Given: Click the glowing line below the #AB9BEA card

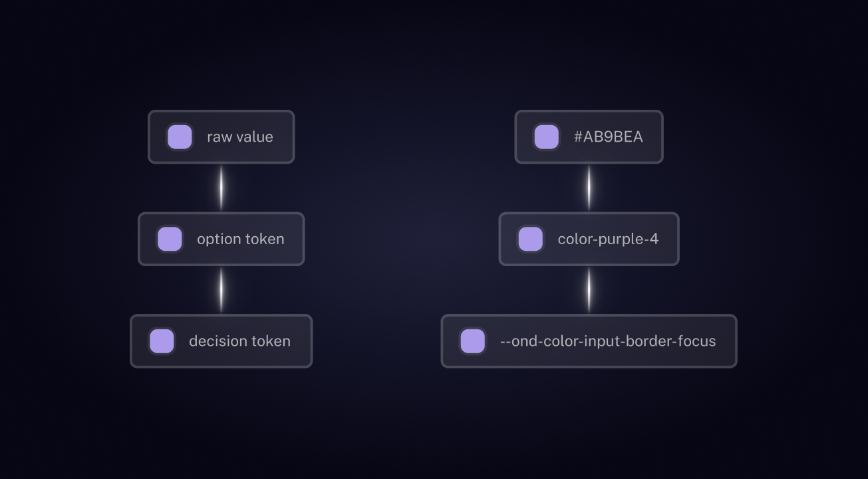Looking at the screenshot, I should pyautogui.click(x=589, y=188).
